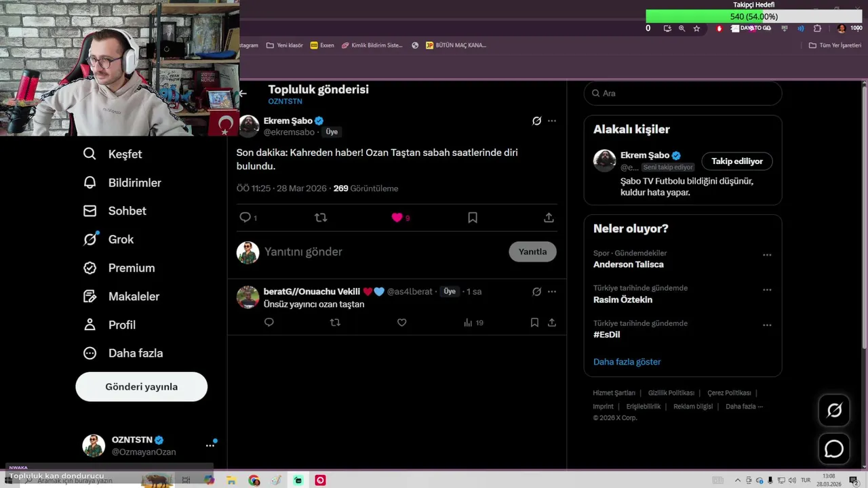Repost the main post
The image size is (868, 488).
pyautogui.click(x=321, y=218)
